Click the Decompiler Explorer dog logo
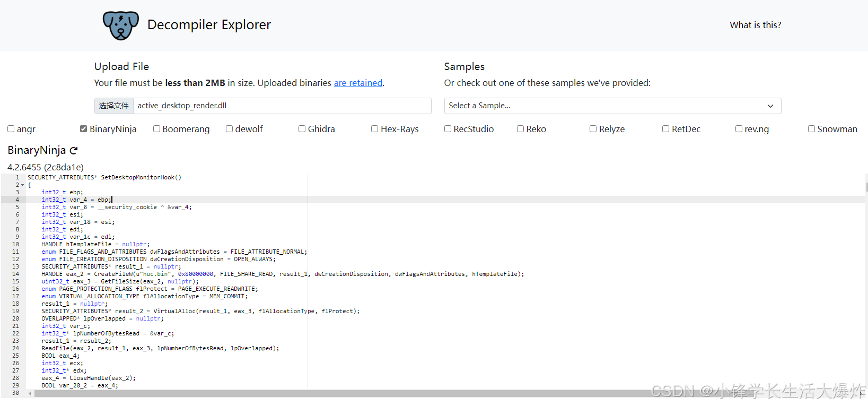Screen dimensions: 868x406 (121, 25)
